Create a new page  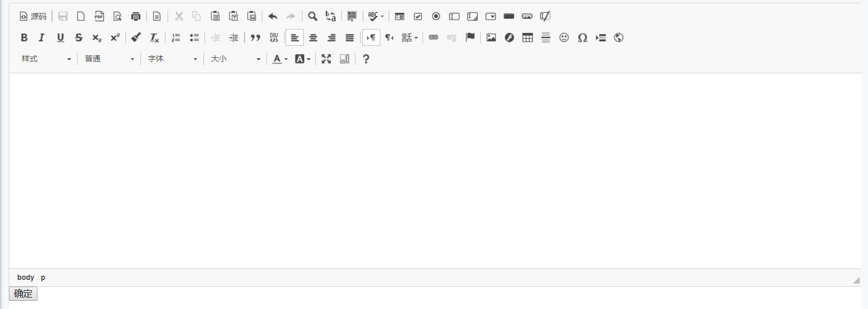81,17
